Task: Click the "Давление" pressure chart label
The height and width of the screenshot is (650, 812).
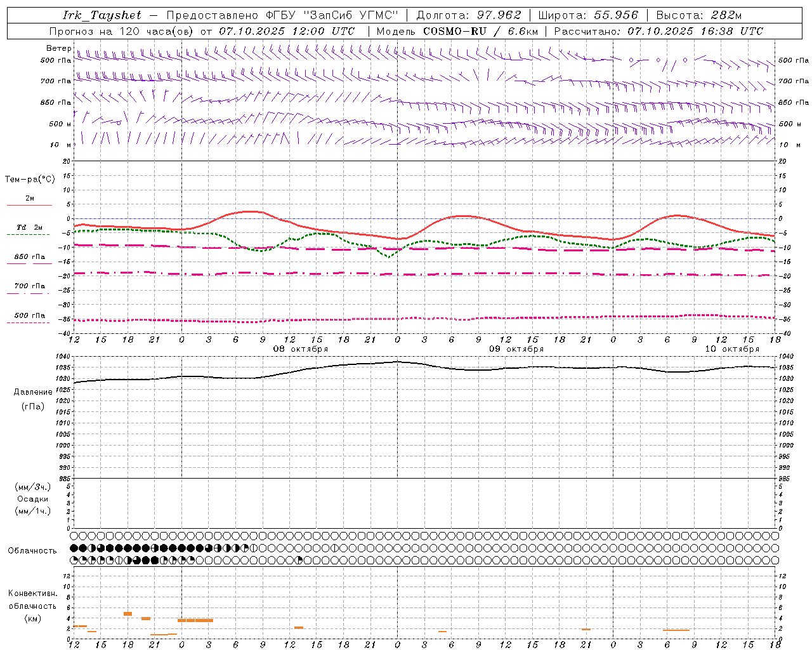Action: click(33, 392)
